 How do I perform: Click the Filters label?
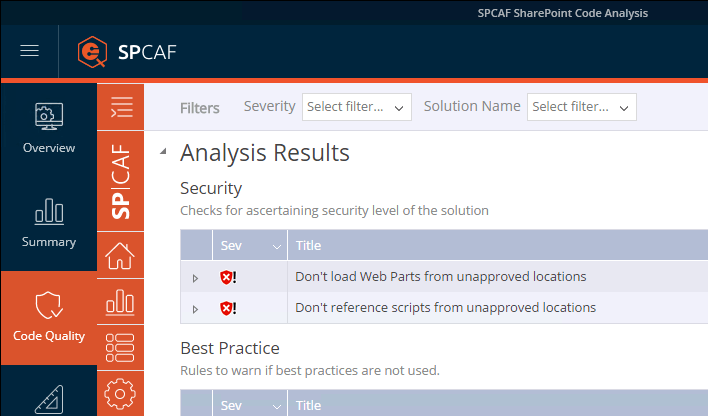tap(200, 108)
